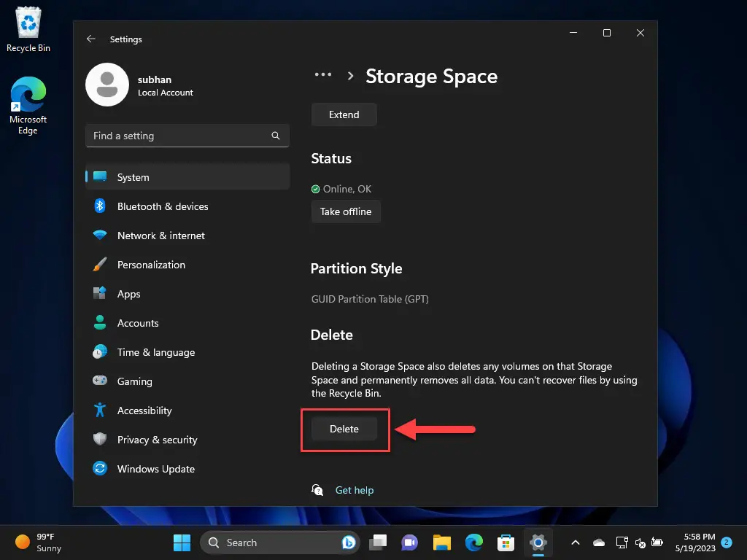Click the Delete button
This screenshot has width=747, height=560.
[344, 429]
